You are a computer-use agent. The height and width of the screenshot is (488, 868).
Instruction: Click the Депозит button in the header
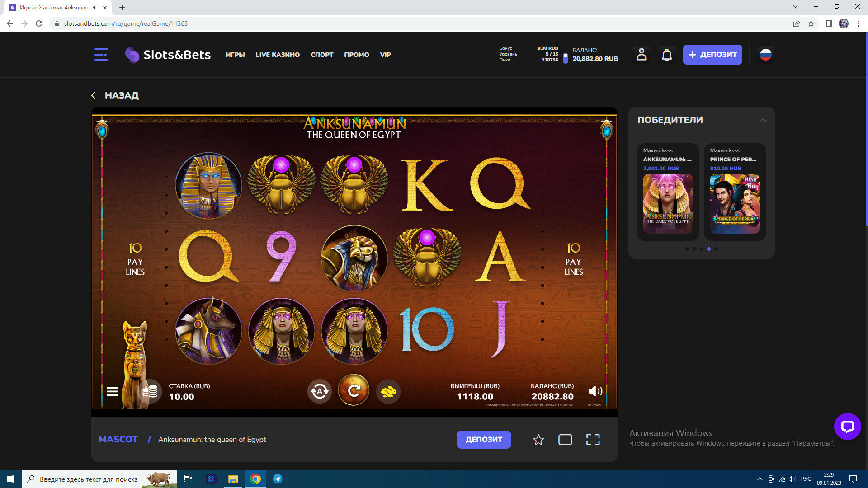click(712, 55)
